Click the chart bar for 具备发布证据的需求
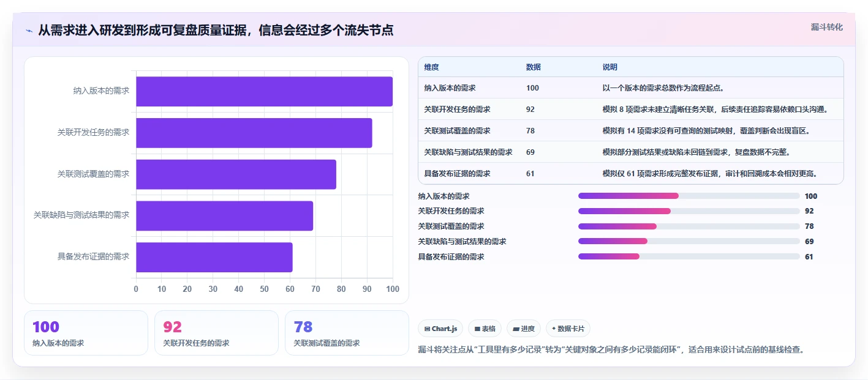 (x=214, y=257)
